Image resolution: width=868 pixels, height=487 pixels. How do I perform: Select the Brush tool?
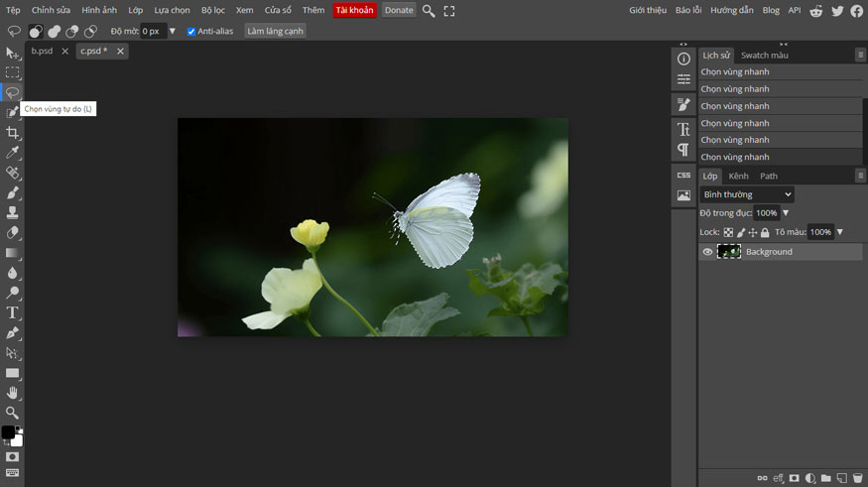point(12,192)
